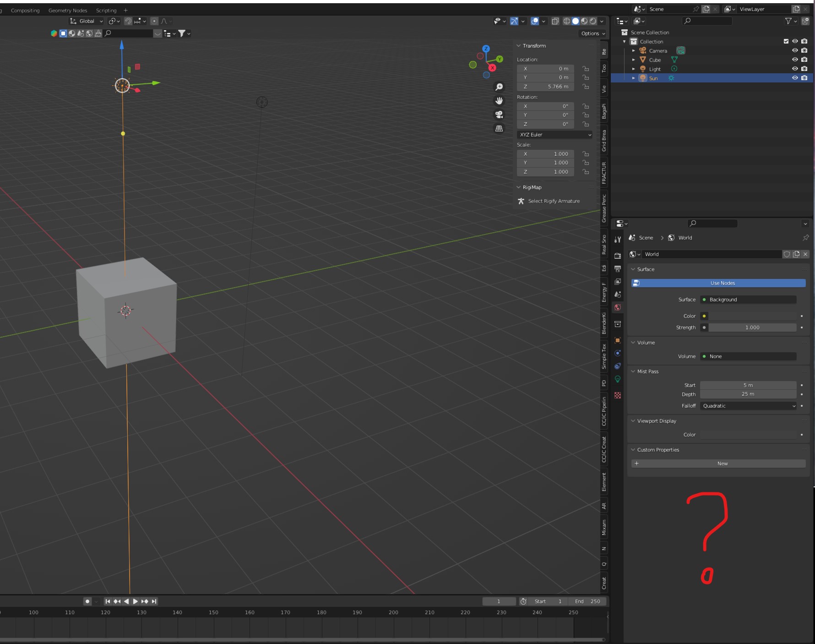Click the Cube mesh data icon
Screen dimensions: 815x644
coord(674,60)
